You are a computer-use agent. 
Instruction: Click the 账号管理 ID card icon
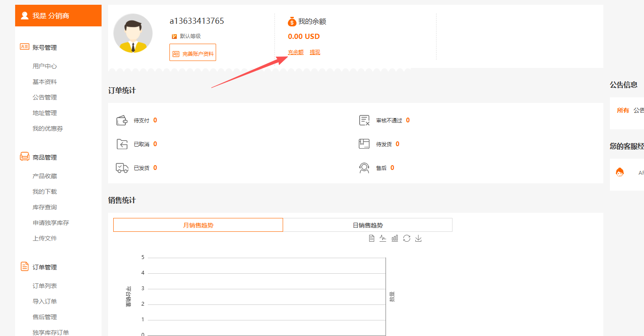25,47
